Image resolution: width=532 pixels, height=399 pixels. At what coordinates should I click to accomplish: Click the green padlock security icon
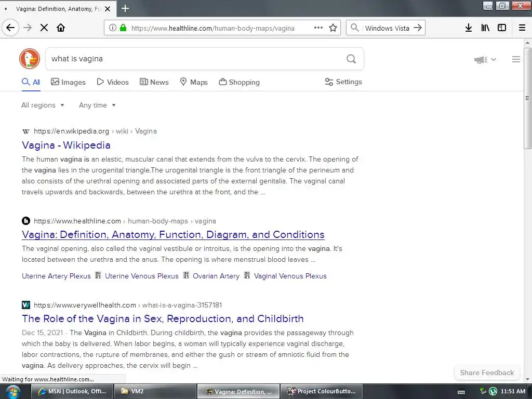pyautogui.click(x=123, y=28)
